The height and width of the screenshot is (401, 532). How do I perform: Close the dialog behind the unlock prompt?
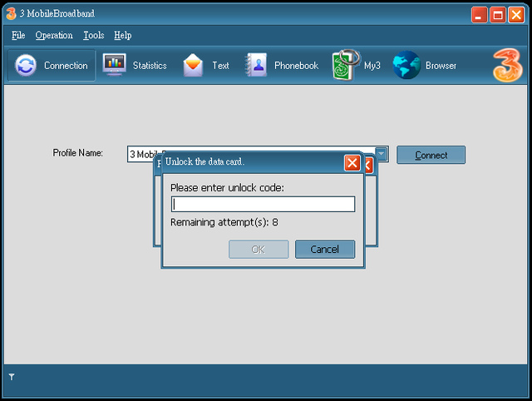point(368,166)
